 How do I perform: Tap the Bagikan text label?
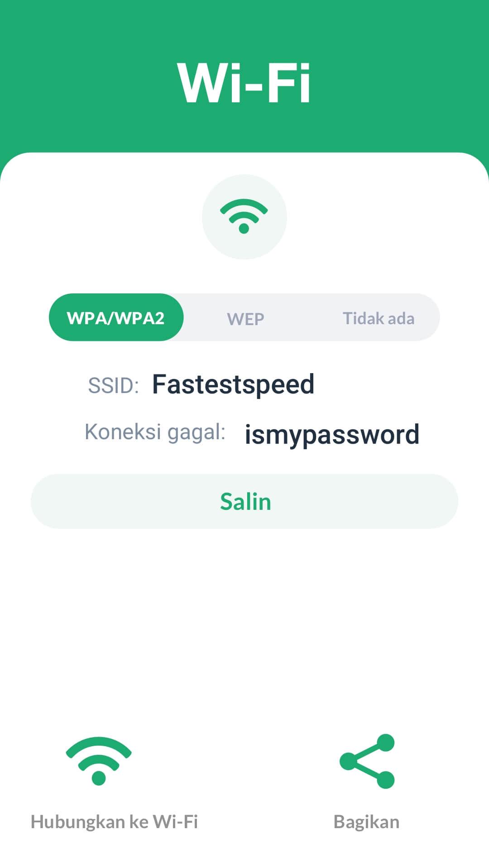pos(366,822)
